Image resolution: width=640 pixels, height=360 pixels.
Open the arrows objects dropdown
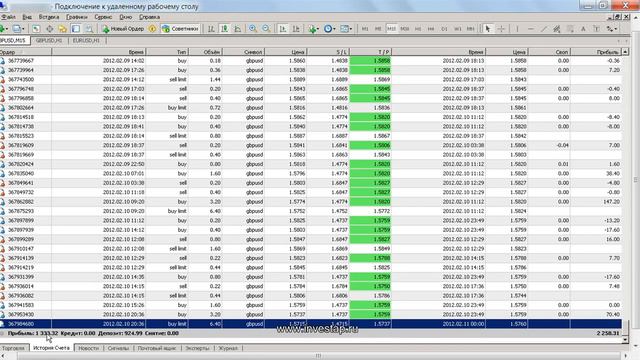point(611,29)
